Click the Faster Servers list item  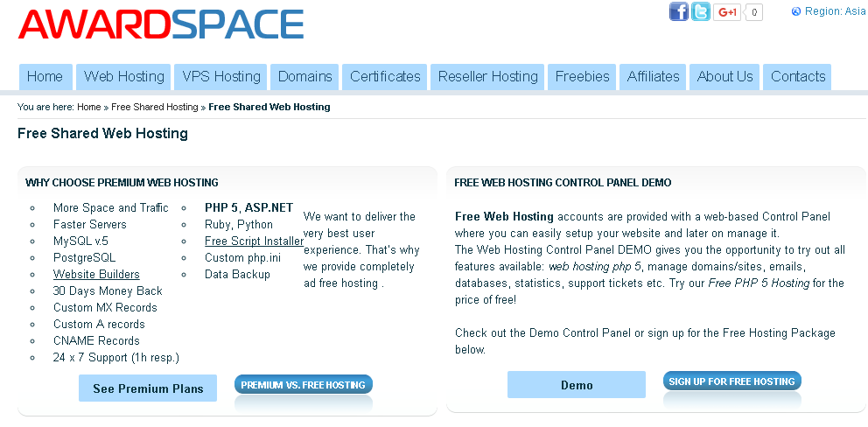point(89,224)
